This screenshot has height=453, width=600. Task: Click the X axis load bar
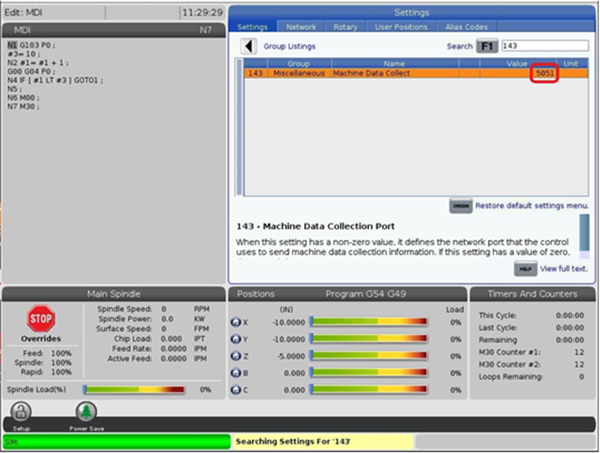[368, 322]
